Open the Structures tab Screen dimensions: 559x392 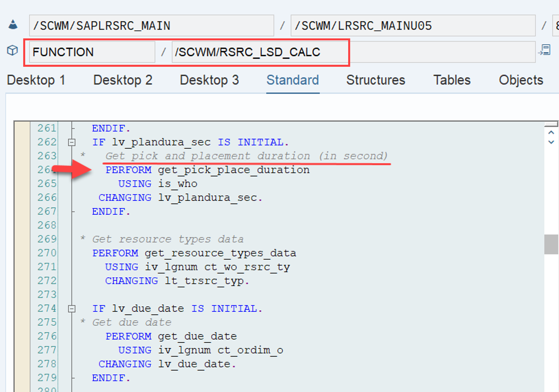pyautogui.click(x=376, y=80)
